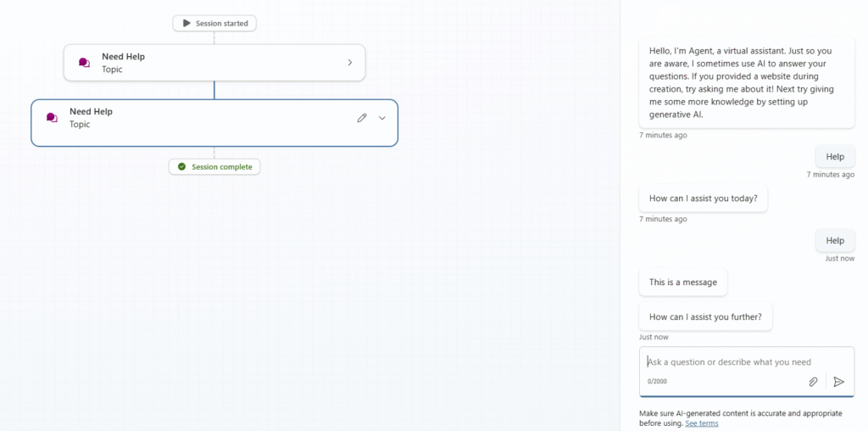Viewport: 868px width, 431px height.
Task: Click the Session started node
Action: [x=214, y=23]
